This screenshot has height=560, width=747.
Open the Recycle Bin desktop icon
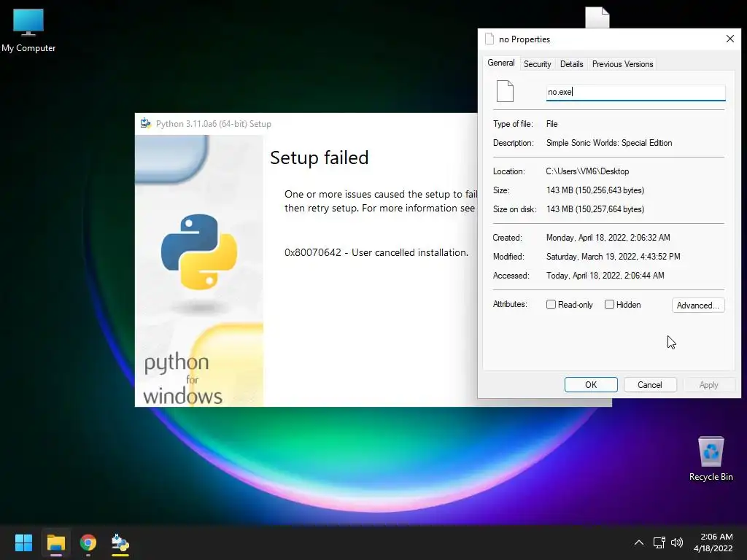pos(711,459)
